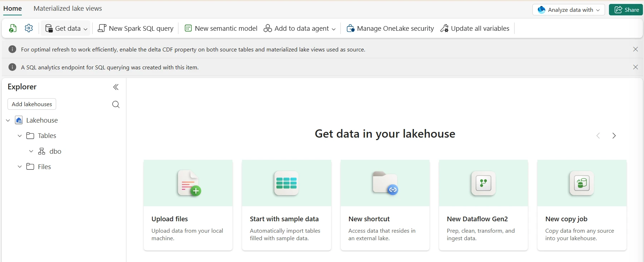644x262 pixels.
Task: Select Files in the Explorer tree
Action: 44,167
